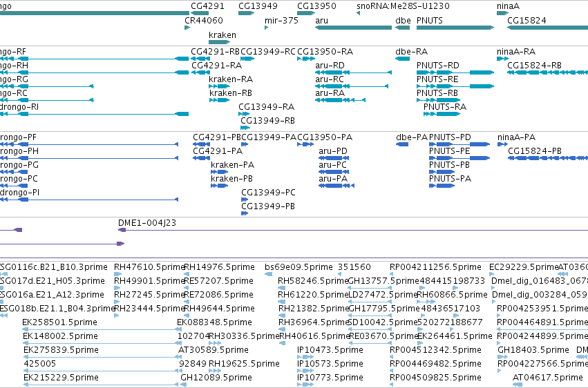Click the CG13949 gene label
The width and height of the screenshot is (588, 388).
coord(258,6)
